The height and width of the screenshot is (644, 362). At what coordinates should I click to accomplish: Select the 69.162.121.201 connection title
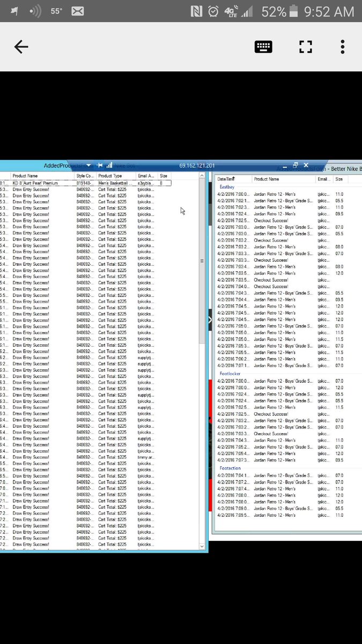(x=197, y=165)
